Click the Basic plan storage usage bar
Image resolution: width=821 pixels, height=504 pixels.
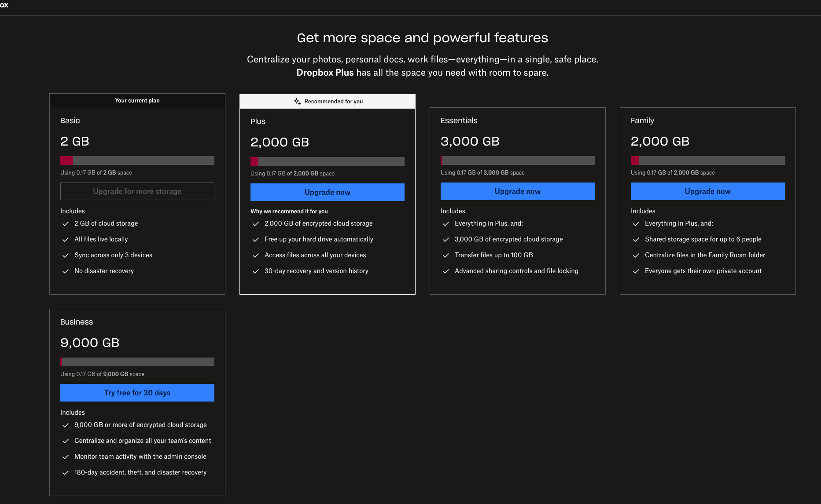pyautogui.click(x=137, y=161)
